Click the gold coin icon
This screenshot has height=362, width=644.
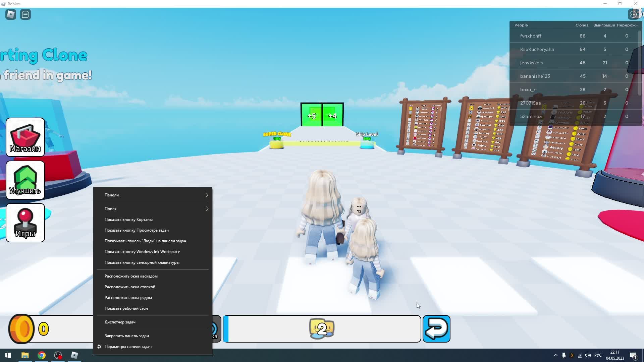[21, 329]
